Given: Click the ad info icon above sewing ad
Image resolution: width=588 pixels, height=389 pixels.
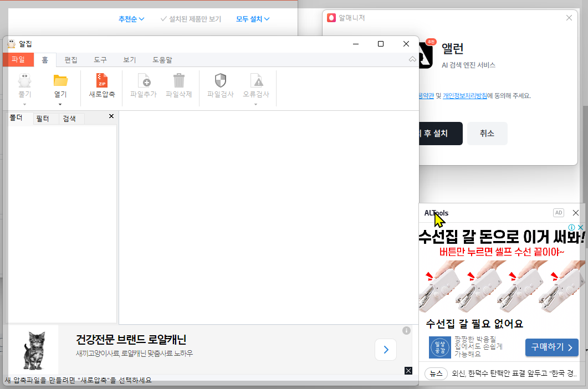Looking at the screenshot, I should (x=571, y=227).
